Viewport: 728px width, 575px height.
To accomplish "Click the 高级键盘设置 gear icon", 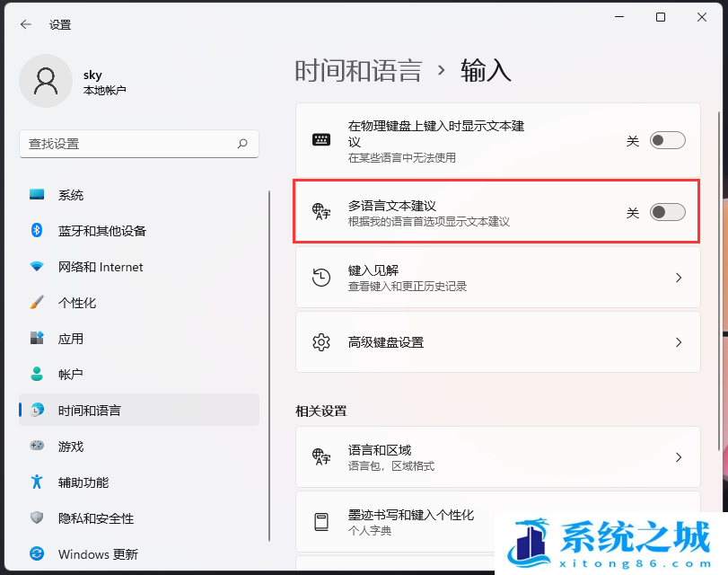I will click(x=321, y=342).
